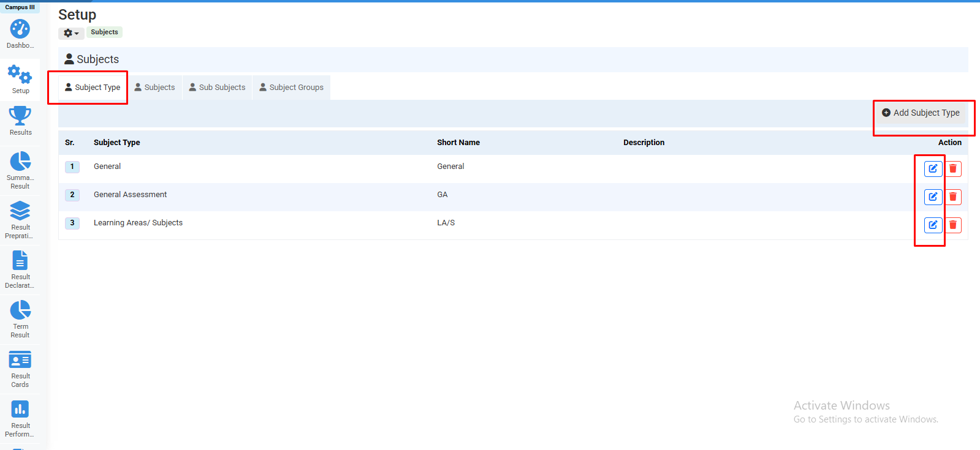Edit the Learning Areas/ Subjects row
Viewport: 980px width, 450px height.
[x=933, y=225]
